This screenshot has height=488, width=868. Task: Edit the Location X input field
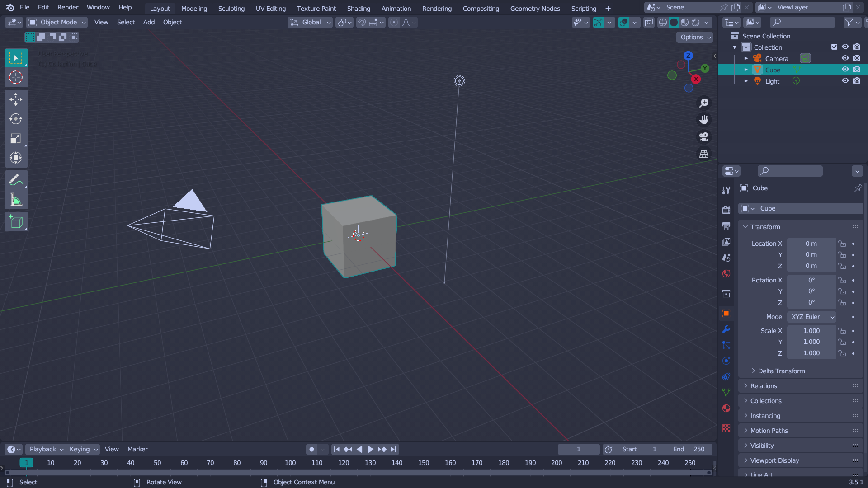pos(812,243)
